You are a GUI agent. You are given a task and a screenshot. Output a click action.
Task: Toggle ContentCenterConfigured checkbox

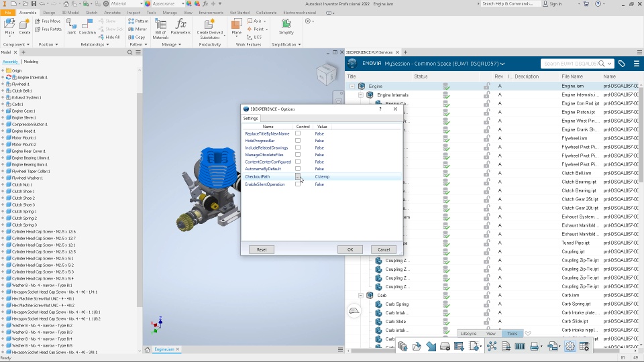pyautogui.click(x=298, y=162)
